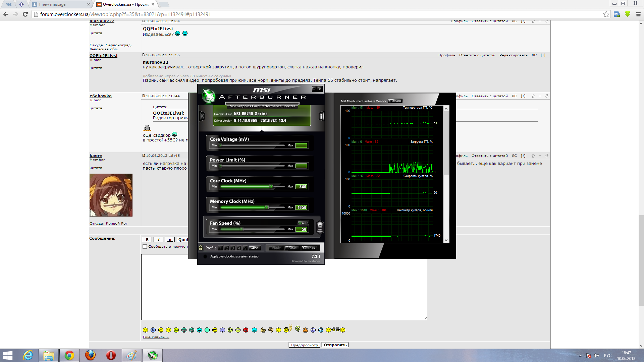Click the Memory Clock slider handle
644x362 pixels.
point(267,207)
